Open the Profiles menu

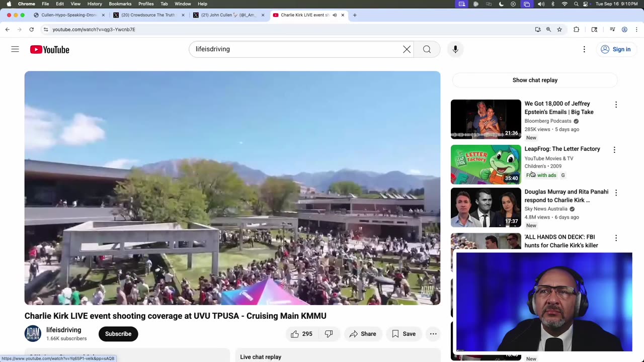pos(146,4)
